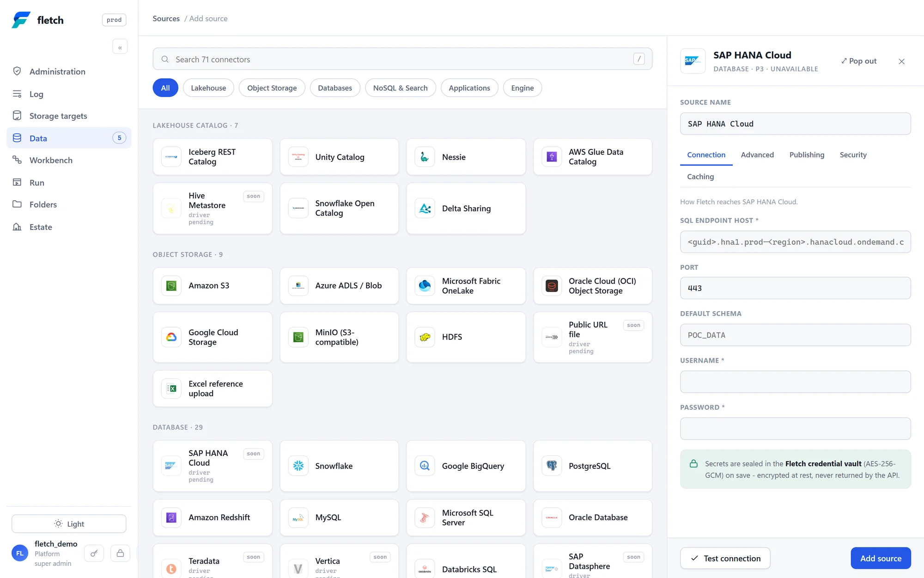
Task: Click the Default Schema field
Action: pyautogui.click(x=796, y=335)
